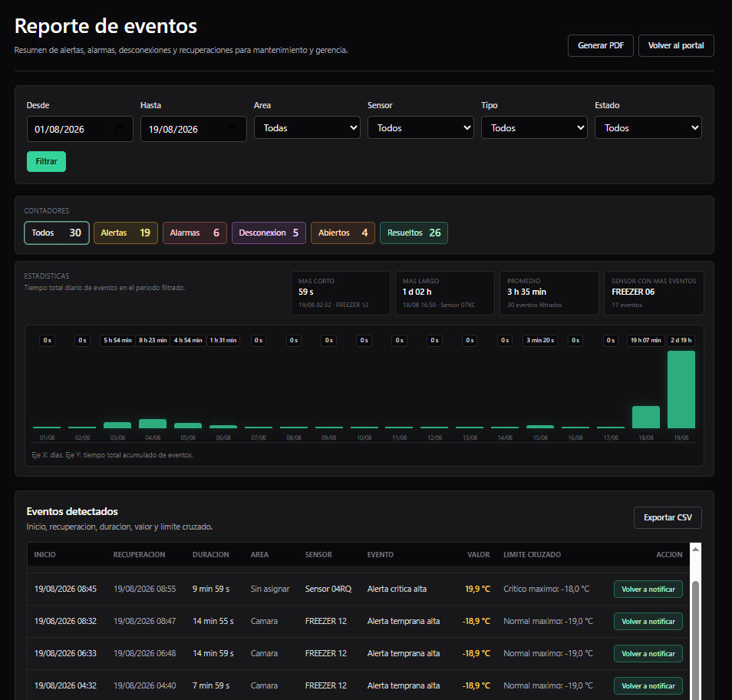Click the INICIO column header
732x700 pixels.
click(x=45, y=554)
